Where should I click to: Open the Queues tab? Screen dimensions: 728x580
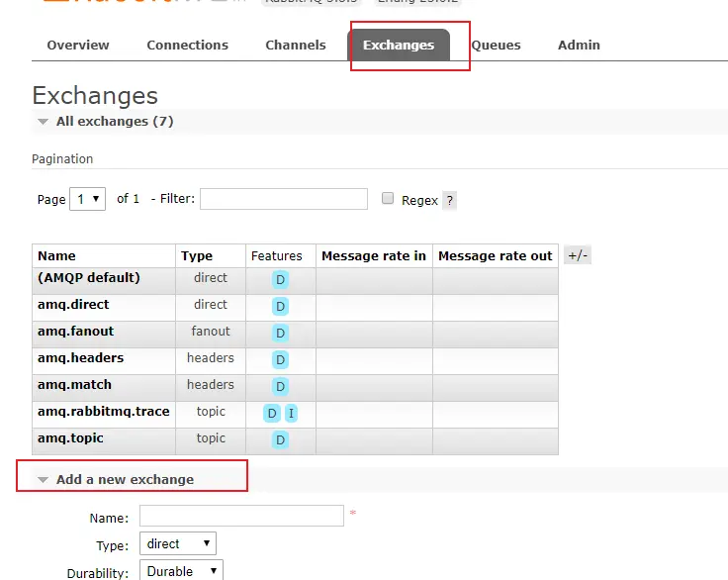[x=496, y=46]
